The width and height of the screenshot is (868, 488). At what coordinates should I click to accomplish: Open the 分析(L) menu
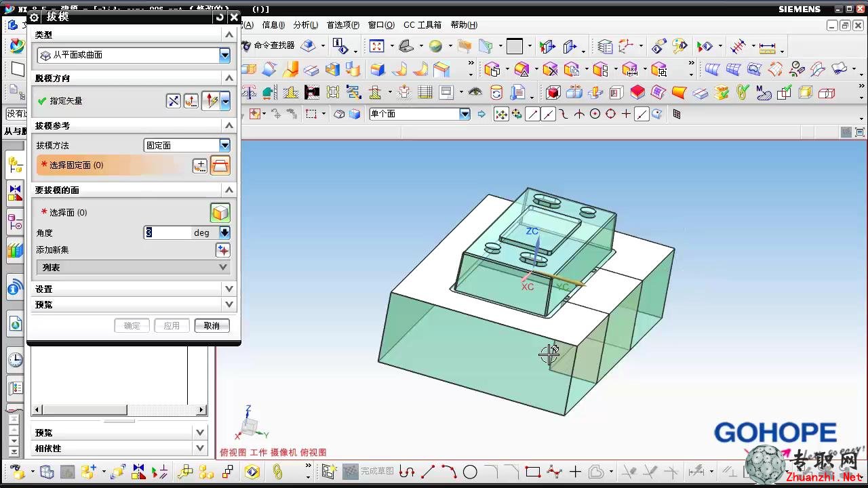(x=306, y=25)
